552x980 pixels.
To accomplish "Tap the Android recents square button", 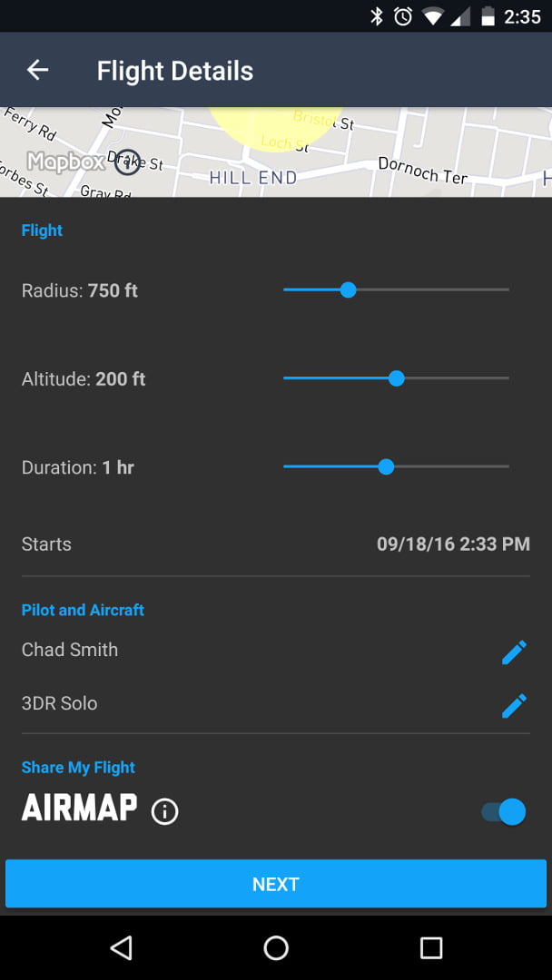I will click(429, 947).
